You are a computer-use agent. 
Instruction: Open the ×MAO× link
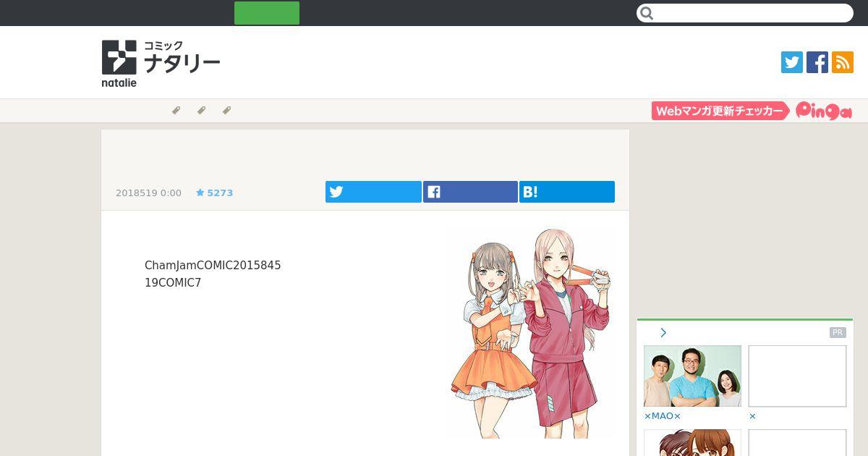663,416
